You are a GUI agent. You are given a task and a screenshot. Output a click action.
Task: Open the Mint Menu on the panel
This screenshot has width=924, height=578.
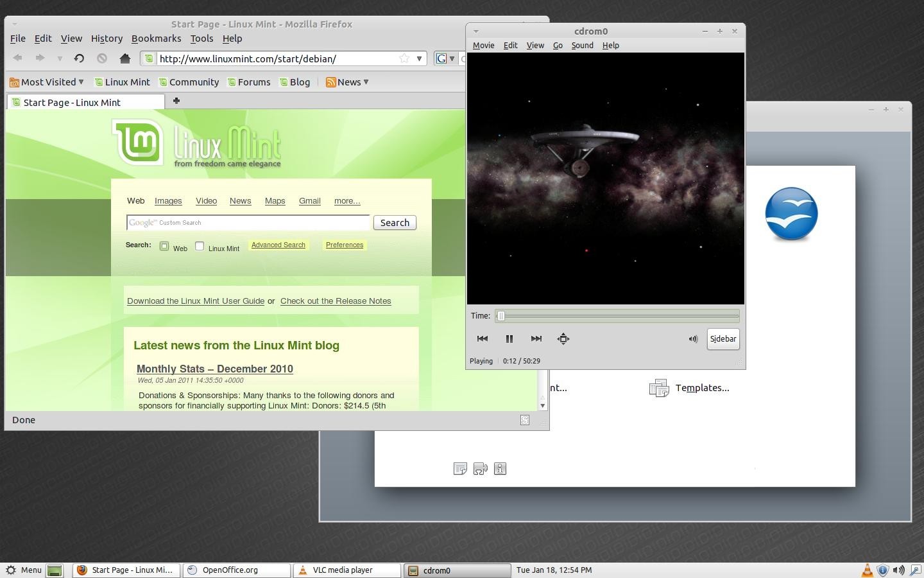point(24,570)
